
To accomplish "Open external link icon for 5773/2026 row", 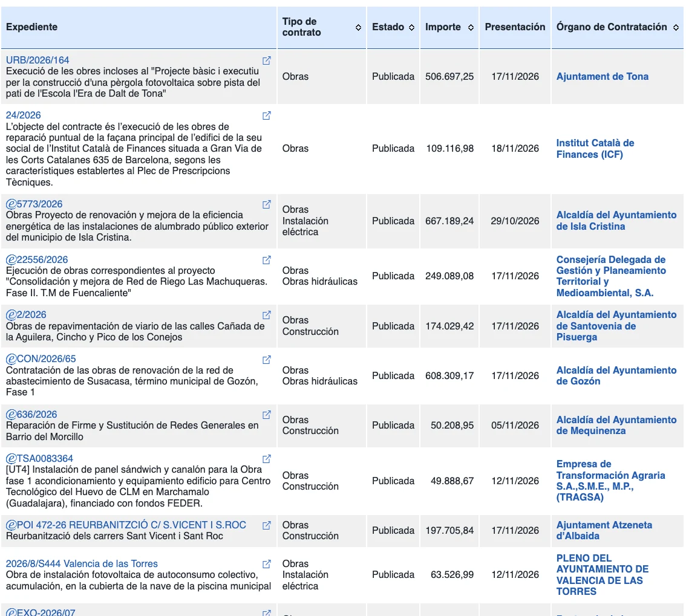I will click(x=266, y=204).
